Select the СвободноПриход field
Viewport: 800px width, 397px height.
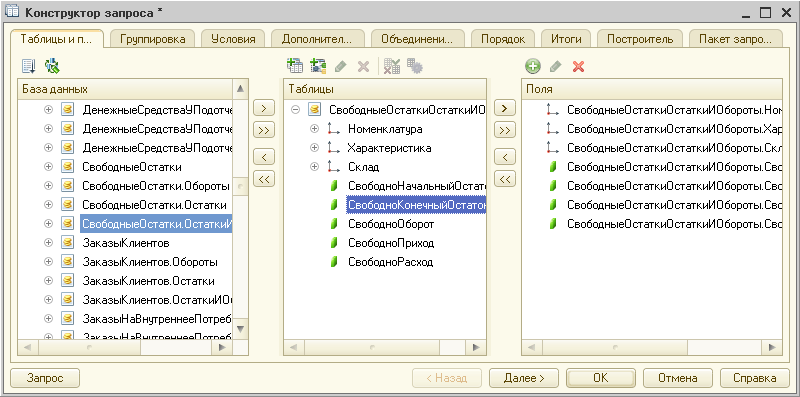pyautogui.click(x=391, y=243)
